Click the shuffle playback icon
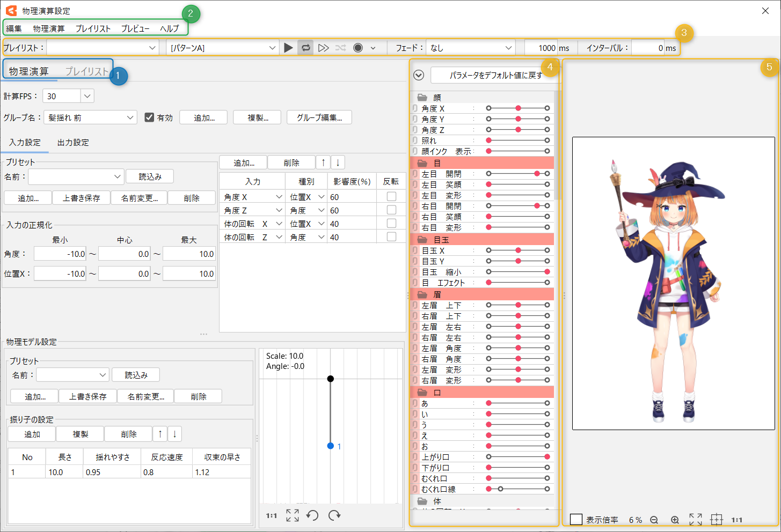 pos(340,48)
